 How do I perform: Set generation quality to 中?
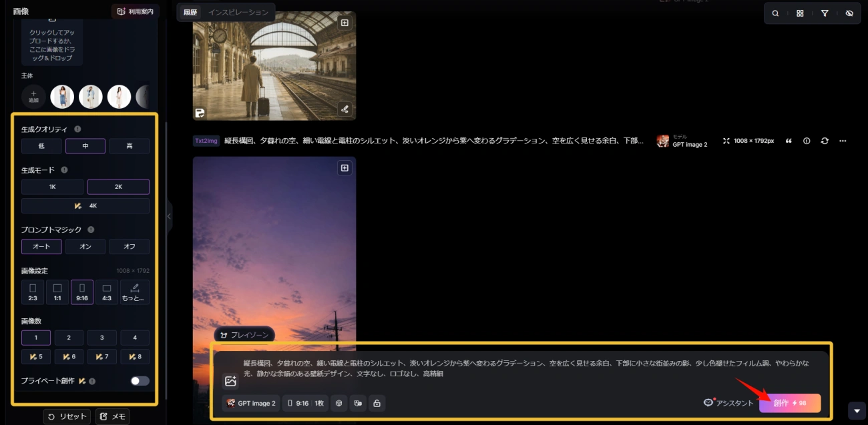point(85,146)
